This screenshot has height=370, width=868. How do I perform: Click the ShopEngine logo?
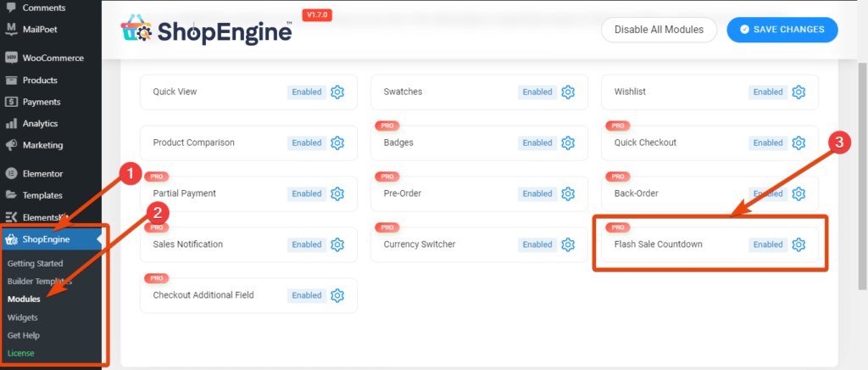click(207, 31)
